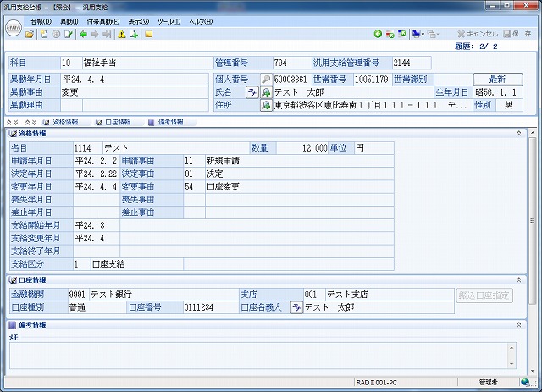The width and height of the screenshot is (542, 392).
Task: Click the green circle icon in right toolbar
Action: coord(378,35)
